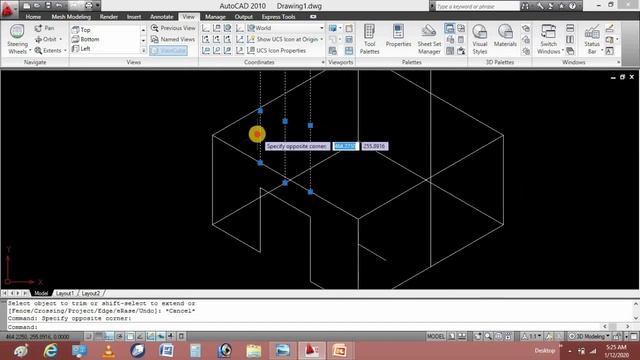Expand Show UCS Icon at Origin dropdown
The image size is (640, 360).
pos(322,39)
